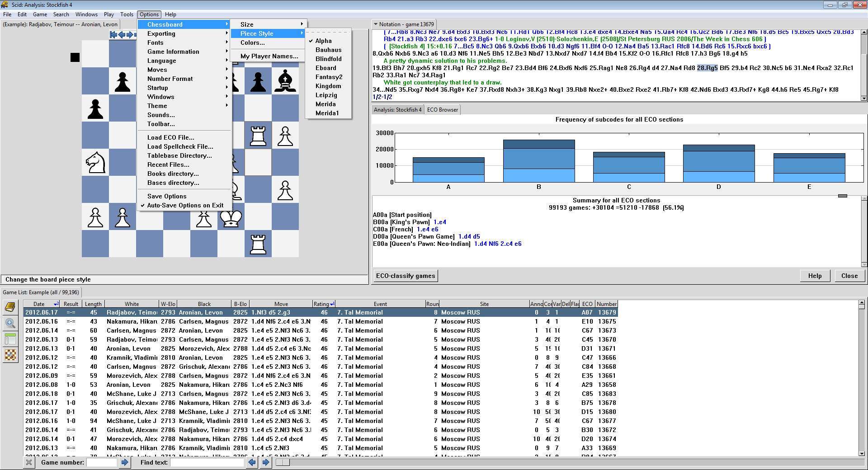Click the ECO-classify games button

[x=405, y=275]
